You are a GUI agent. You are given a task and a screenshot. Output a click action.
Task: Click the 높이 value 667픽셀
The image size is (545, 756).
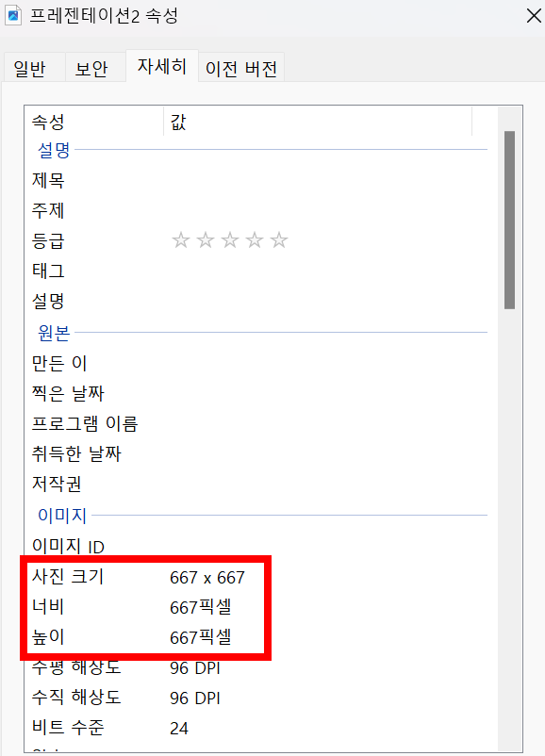coord(201,637)
